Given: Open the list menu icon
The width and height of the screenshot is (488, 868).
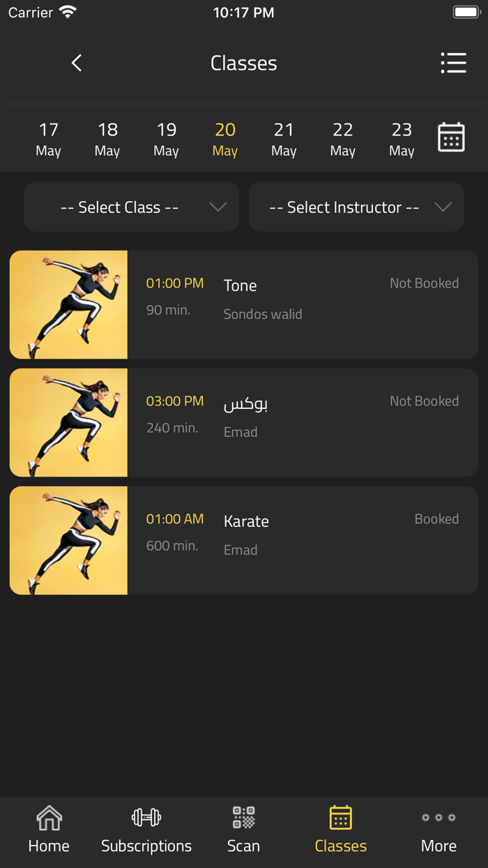Looking at the screenshot, I should [x=453, y=63].
